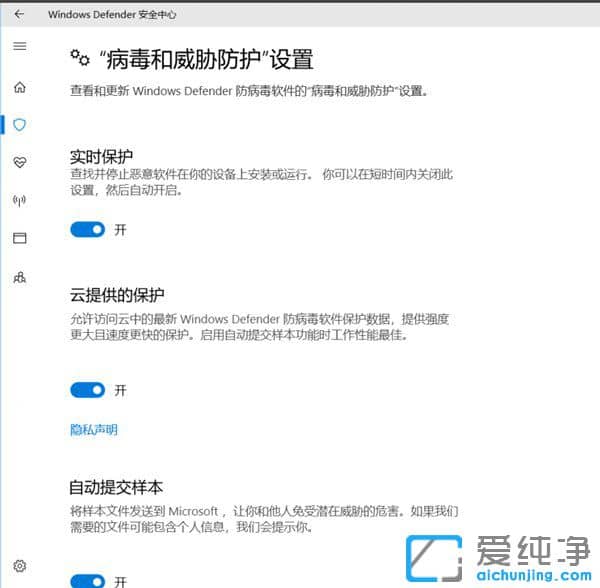
Task: Open family options sidebar icon
Action: coord(20,277)
